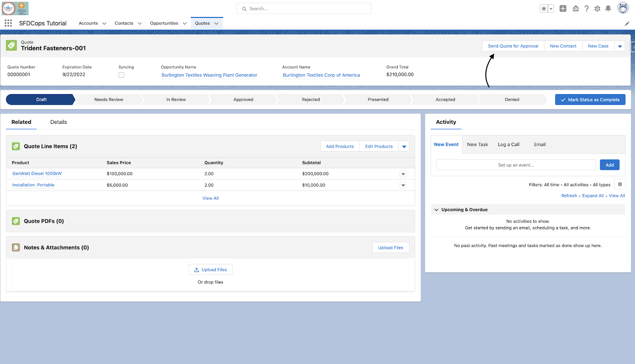635x364 pixels.
Task: Click the green Quote record icon
Action: 12,45
